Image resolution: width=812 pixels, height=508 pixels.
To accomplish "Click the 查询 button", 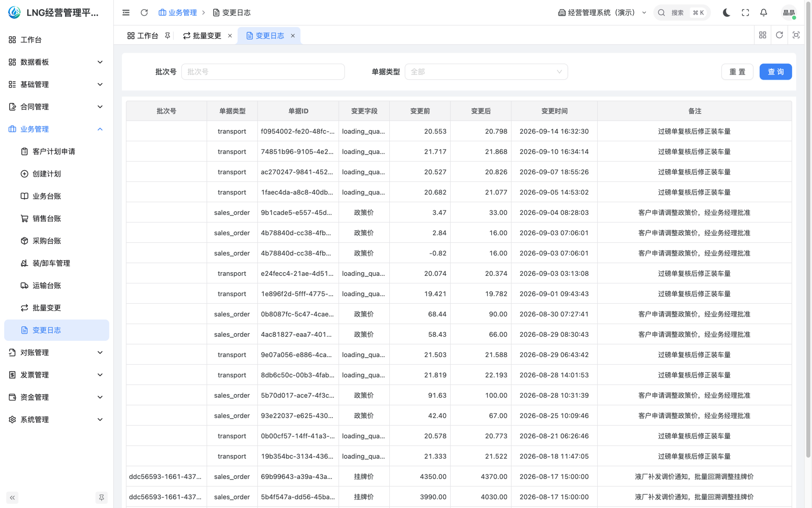I will click(x=775, y=72).
